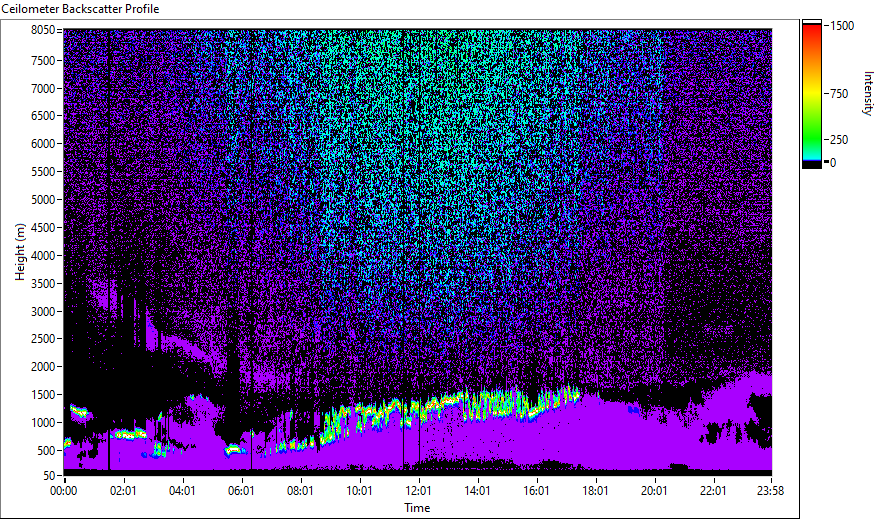Click the 750 intensity scale marker

pos(839,94)
